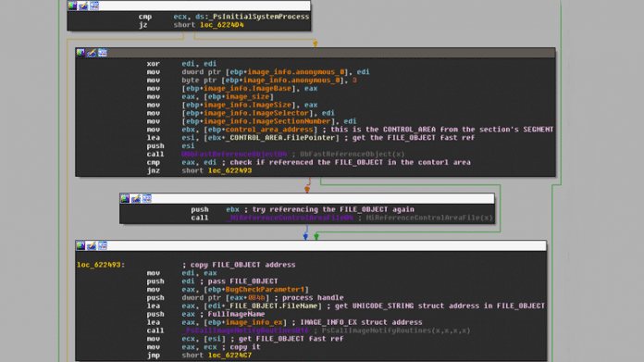The height and width of the screenshot is (362, 644).
Task: Click the node color icon on the loc_622493 block
Action: pos(80,245)
